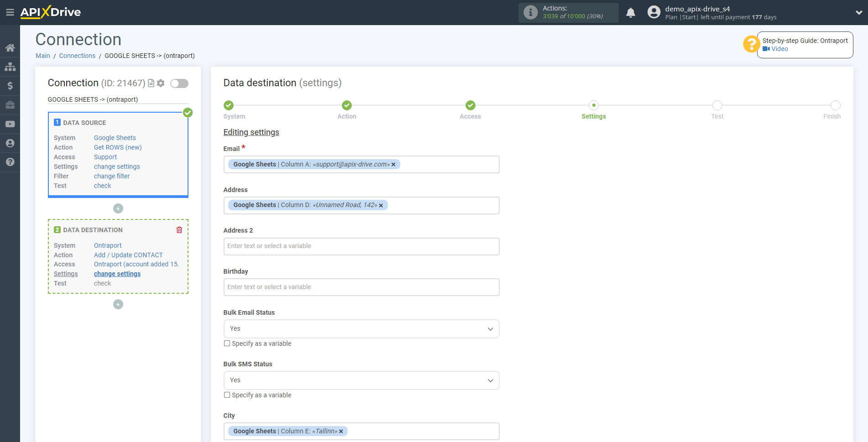Open the home icon in sidebar

(x=10, y=47)
